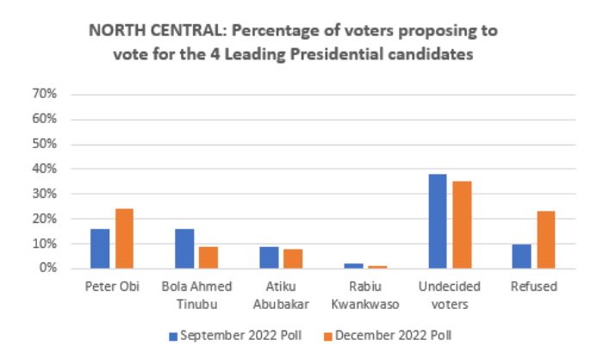Image resolution: width=591 pixels, height=364 pixels.
Task: Click the blue Atiku Abubakar bar
Action: (267, 257)
